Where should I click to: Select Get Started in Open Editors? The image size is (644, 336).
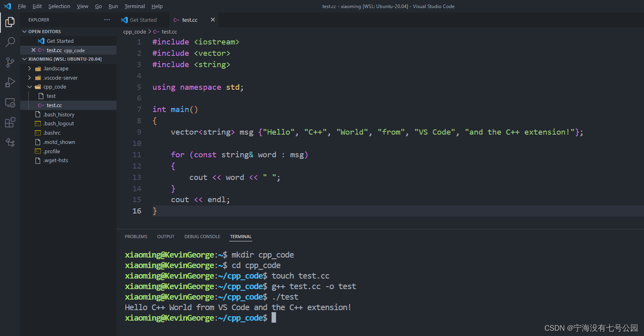tap(68, 41)
